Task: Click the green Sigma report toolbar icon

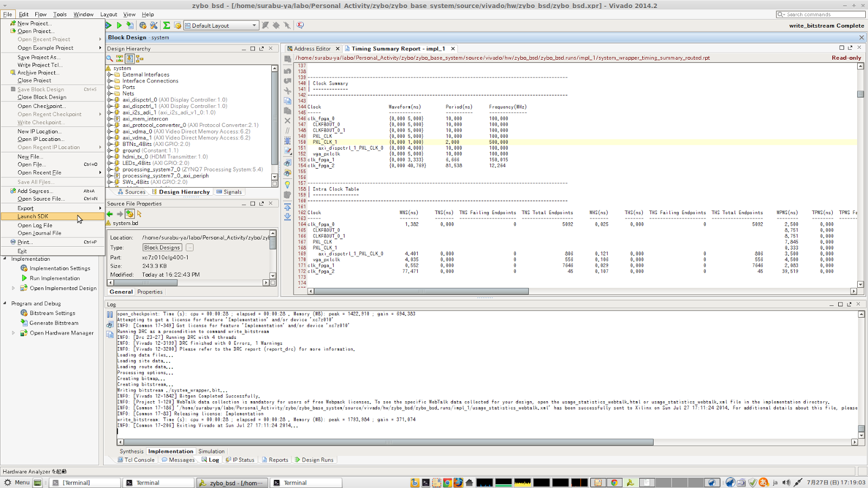Action: pos(167,25)
